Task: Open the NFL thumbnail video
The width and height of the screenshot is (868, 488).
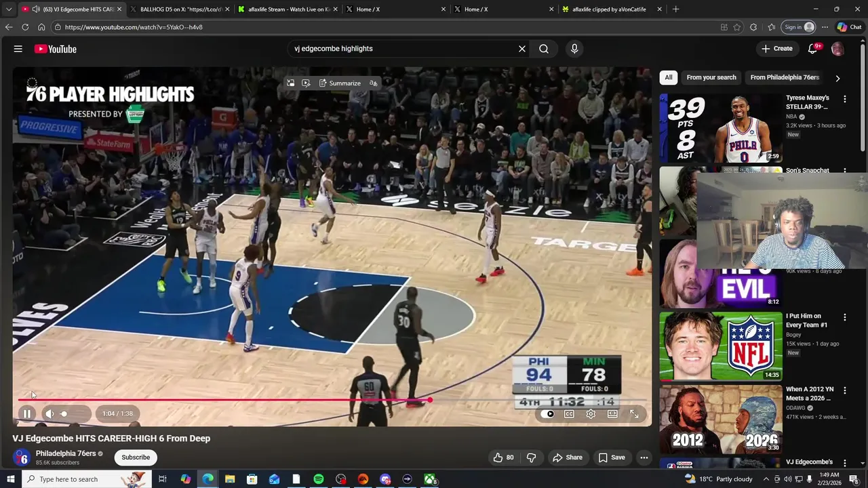Action: point(721,346)
